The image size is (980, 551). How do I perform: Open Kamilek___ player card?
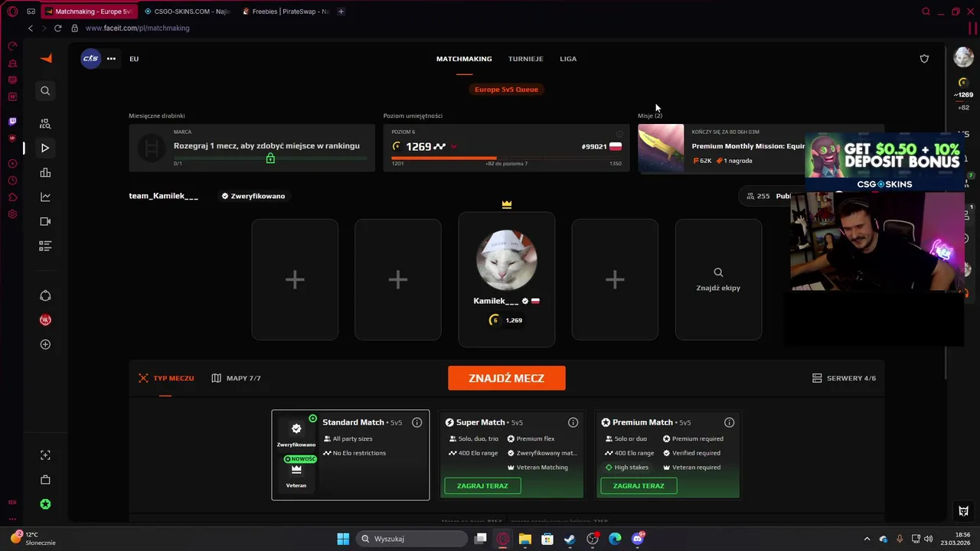pos(507,279)
